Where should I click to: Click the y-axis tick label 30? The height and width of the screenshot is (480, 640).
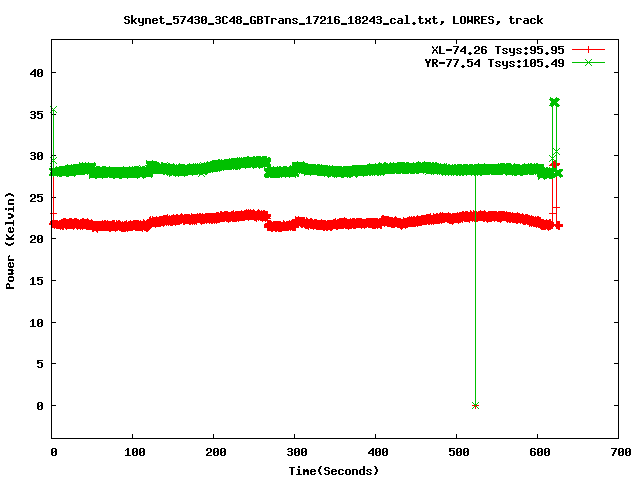pyautogui.click(x=36, y=156)
